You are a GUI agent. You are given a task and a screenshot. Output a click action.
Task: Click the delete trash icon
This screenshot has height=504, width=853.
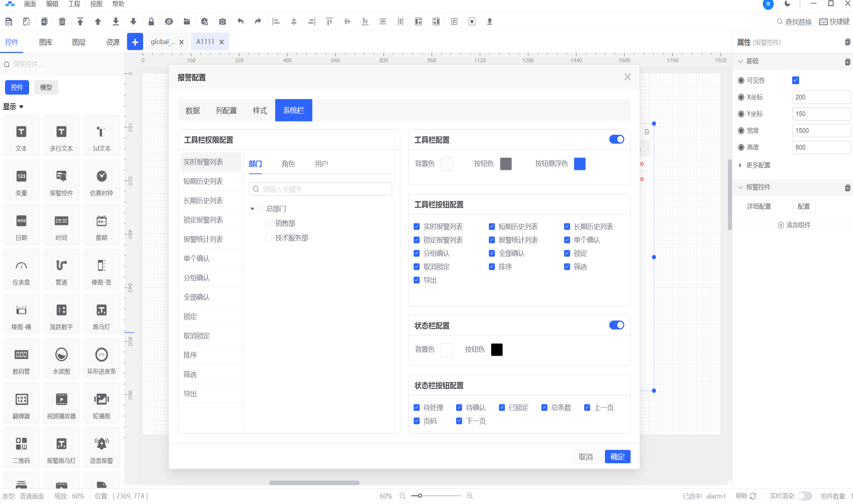coord(62,22)
